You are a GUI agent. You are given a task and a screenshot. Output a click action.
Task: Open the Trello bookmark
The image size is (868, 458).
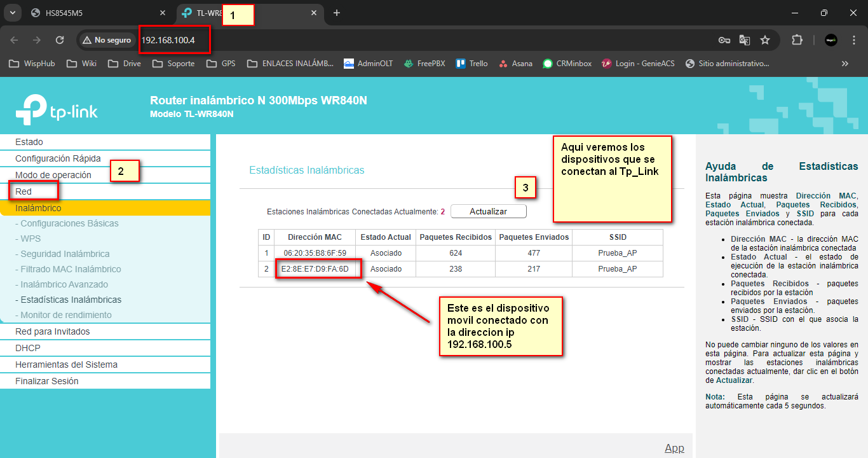pos(472,64)
